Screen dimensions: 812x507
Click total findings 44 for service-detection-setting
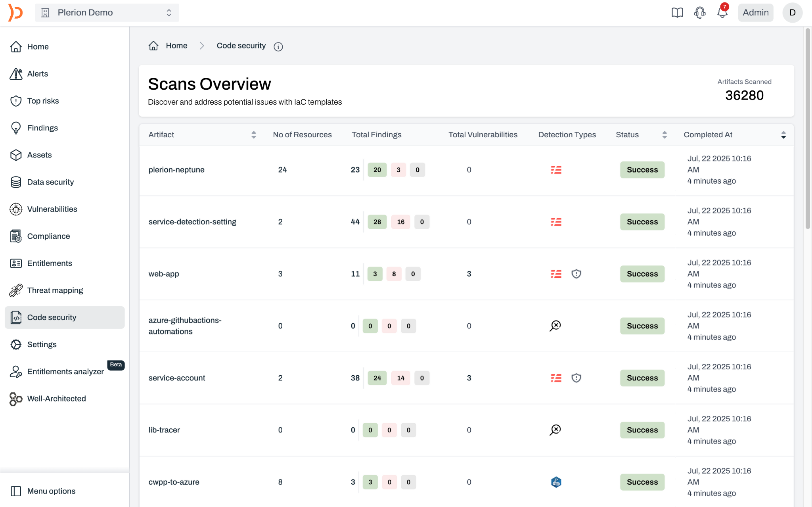pyautogui.click(x=355, y=222)
